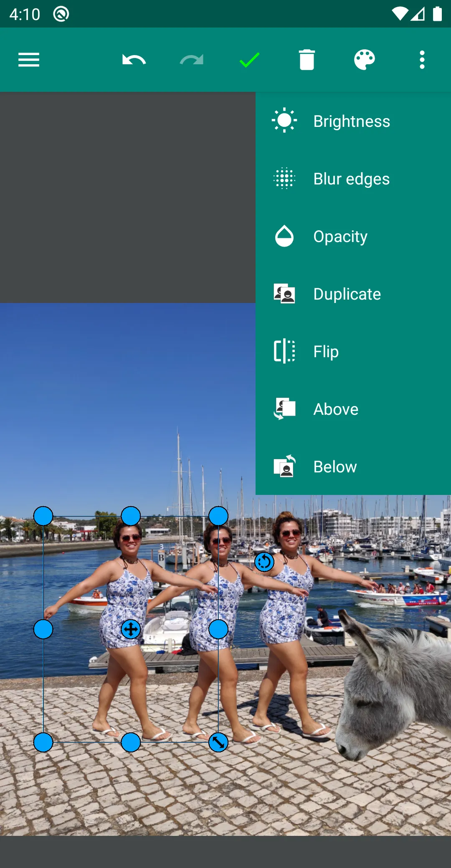Tap the Opacity droplet icon
451x868 pixels.
point(284,236)
